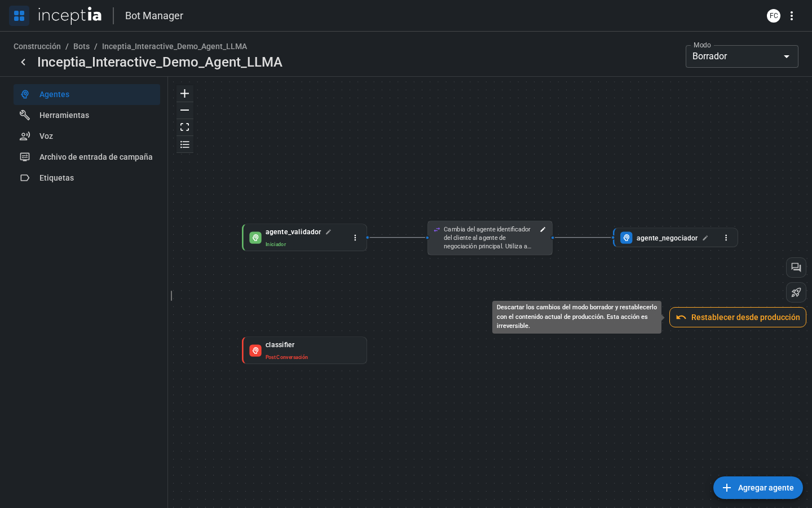Open the canvas list view icon
The width and height of the screenshot is (812, 508).
pyautogui.click(x=184, y=144)
